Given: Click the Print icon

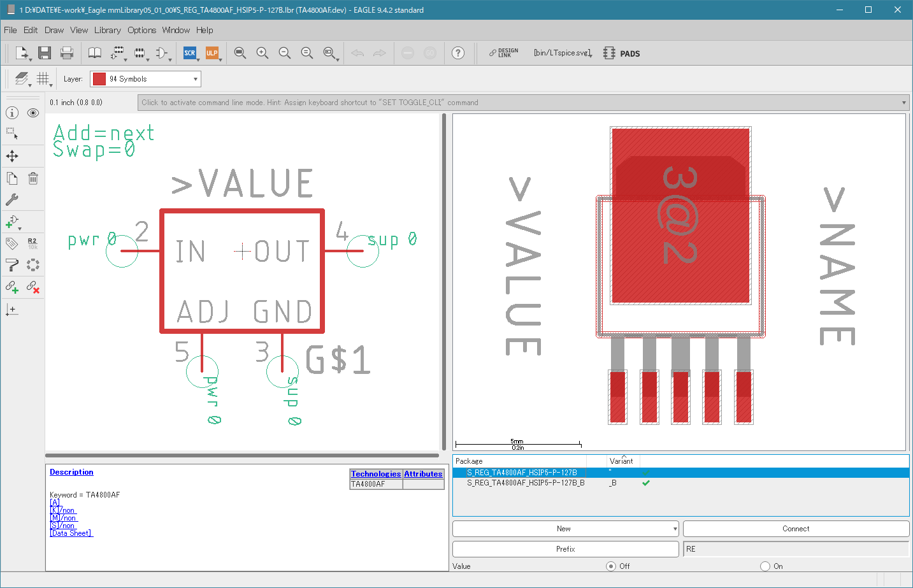Looking at the screenshot, I should [x=67, y=53].
